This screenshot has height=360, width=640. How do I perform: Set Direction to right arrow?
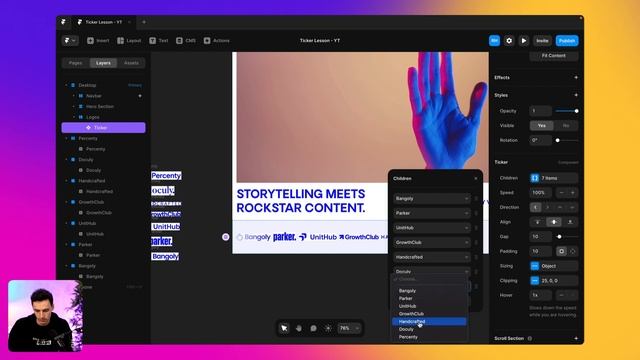pos(548,207)
